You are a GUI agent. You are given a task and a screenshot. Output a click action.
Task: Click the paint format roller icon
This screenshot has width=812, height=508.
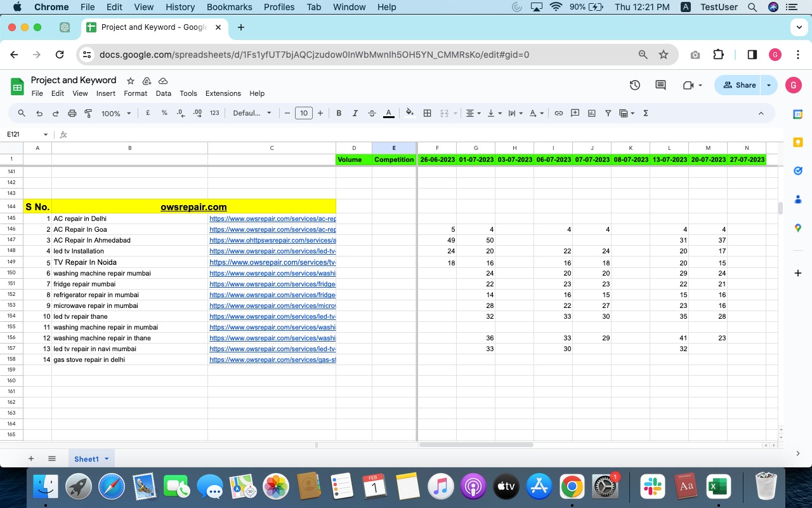tap(88, 113)
